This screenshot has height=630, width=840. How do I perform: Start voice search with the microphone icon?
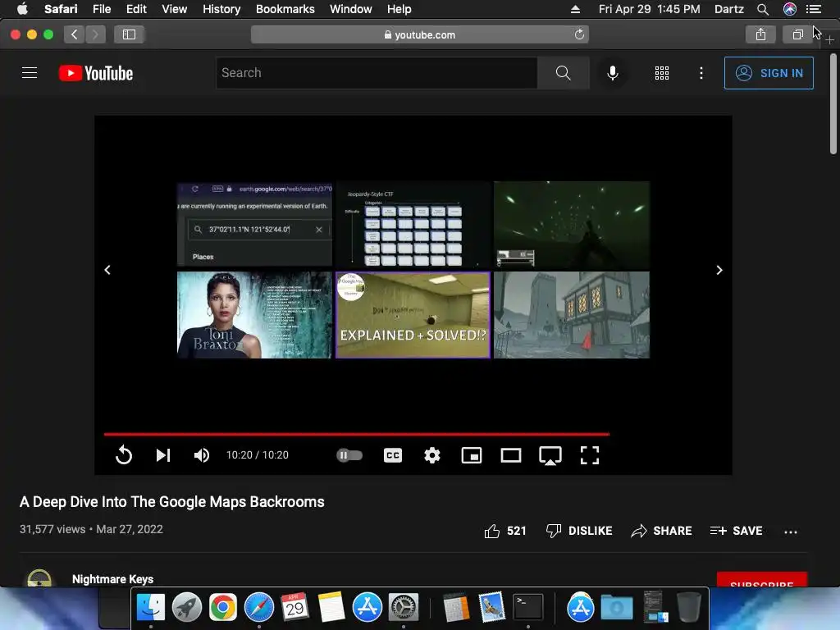pos(612,73)
